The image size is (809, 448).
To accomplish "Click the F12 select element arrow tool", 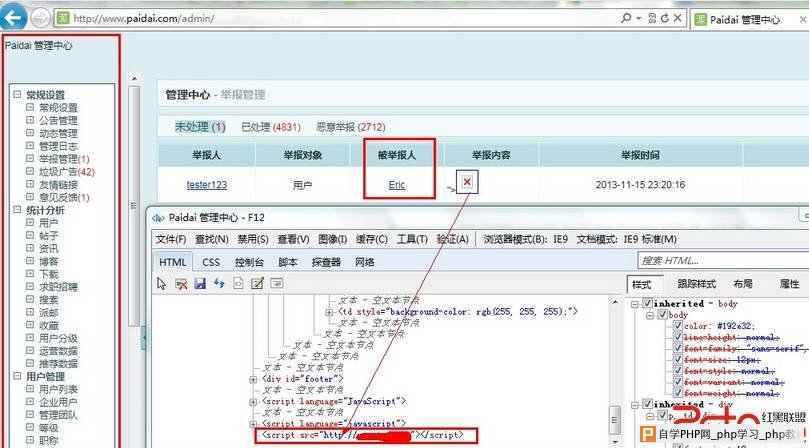I will [x=161, y=283].
